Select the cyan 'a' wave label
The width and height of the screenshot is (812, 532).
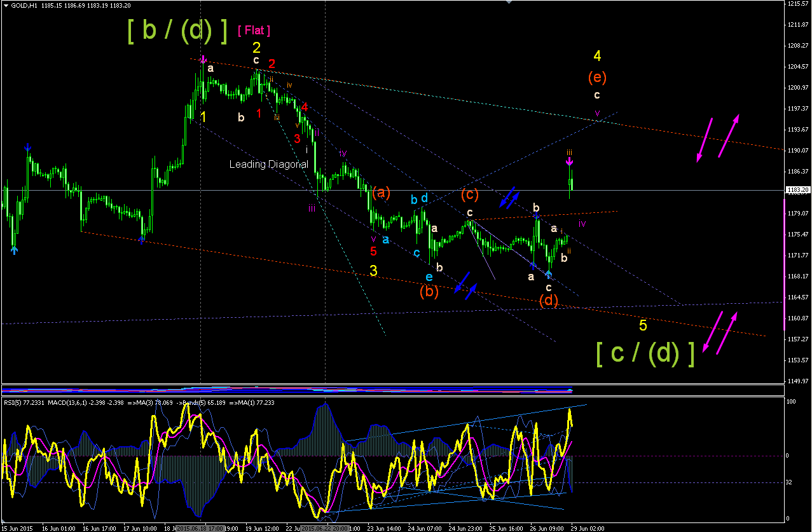pyautogui.click(x=386, y=240)
